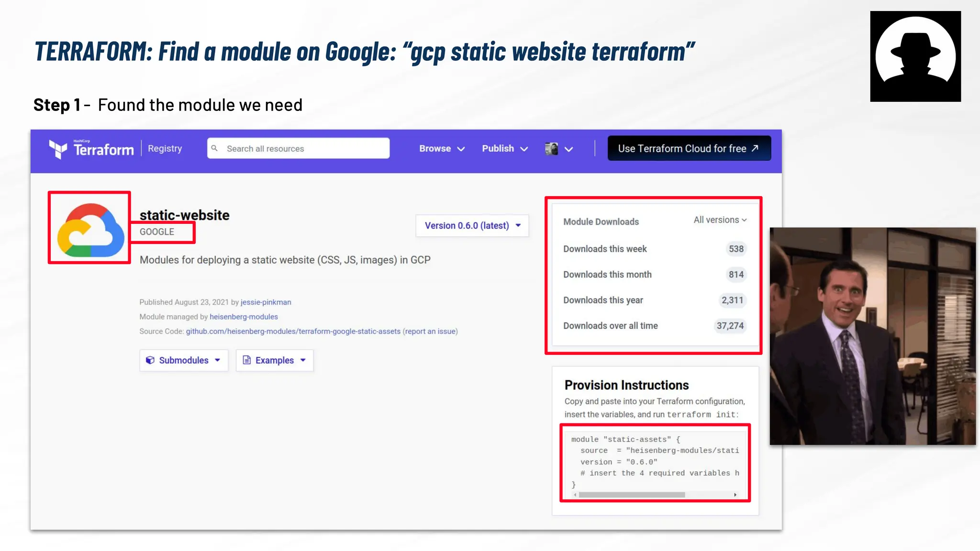Viewport: 980px width, 551px height.
Task: Click the report an issue link
Action: pos(430,331)
